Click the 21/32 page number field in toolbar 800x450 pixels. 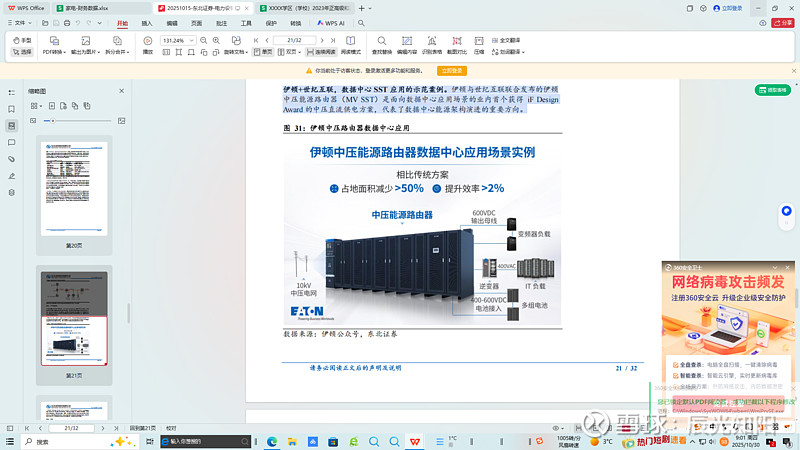294,40
